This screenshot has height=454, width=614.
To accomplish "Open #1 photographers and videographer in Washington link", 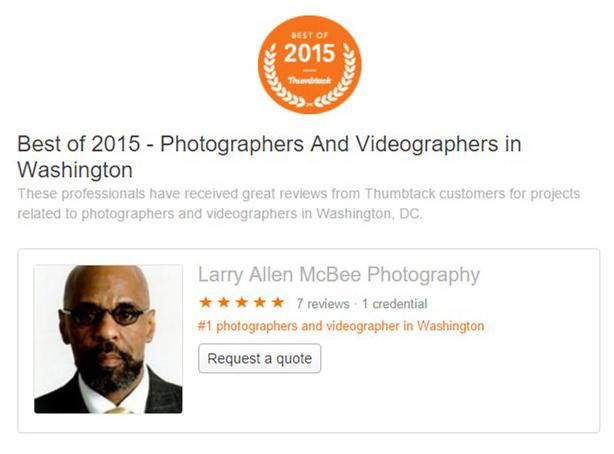I will click(341, 326).
